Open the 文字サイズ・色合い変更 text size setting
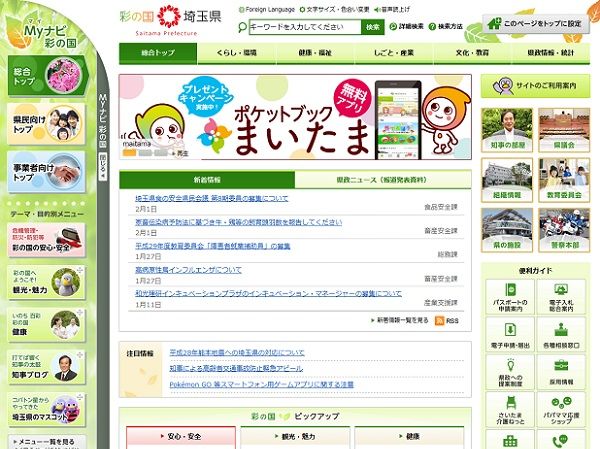This screenshot has width=600, height=449. point(335,10)
